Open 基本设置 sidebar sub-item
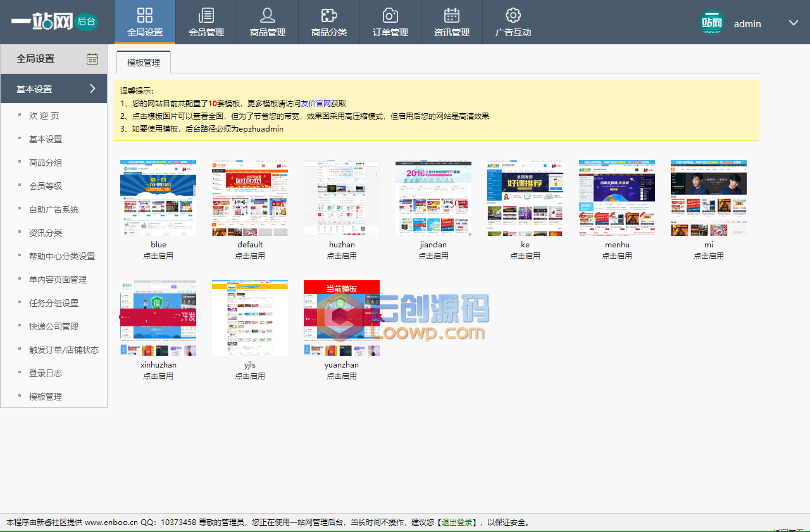The height and width of the screenshot is (532, 810). coord(46,139)
